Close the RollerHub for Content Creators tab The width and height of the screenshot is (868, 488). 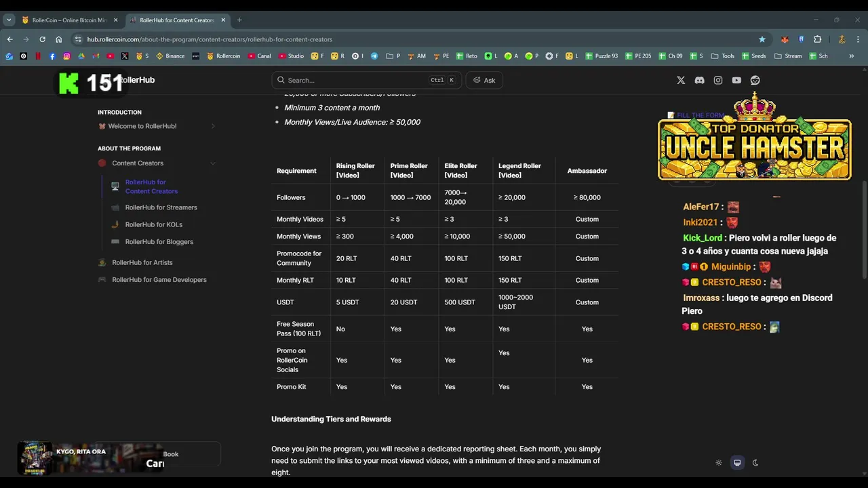pyautogui.click(x=223, y=20)
